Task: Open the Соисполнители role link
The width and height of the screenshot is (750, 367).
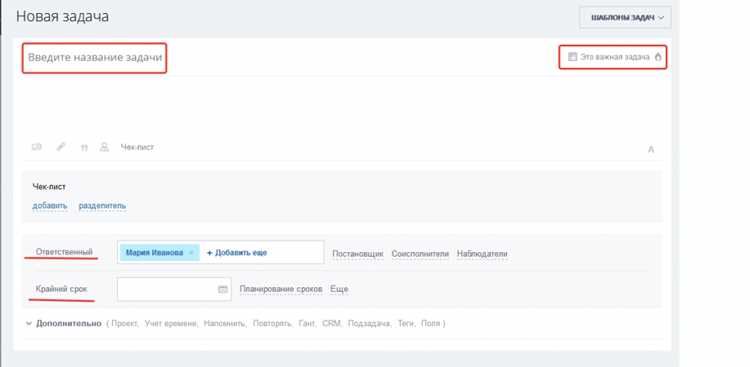Action: [x=420, y=254]
